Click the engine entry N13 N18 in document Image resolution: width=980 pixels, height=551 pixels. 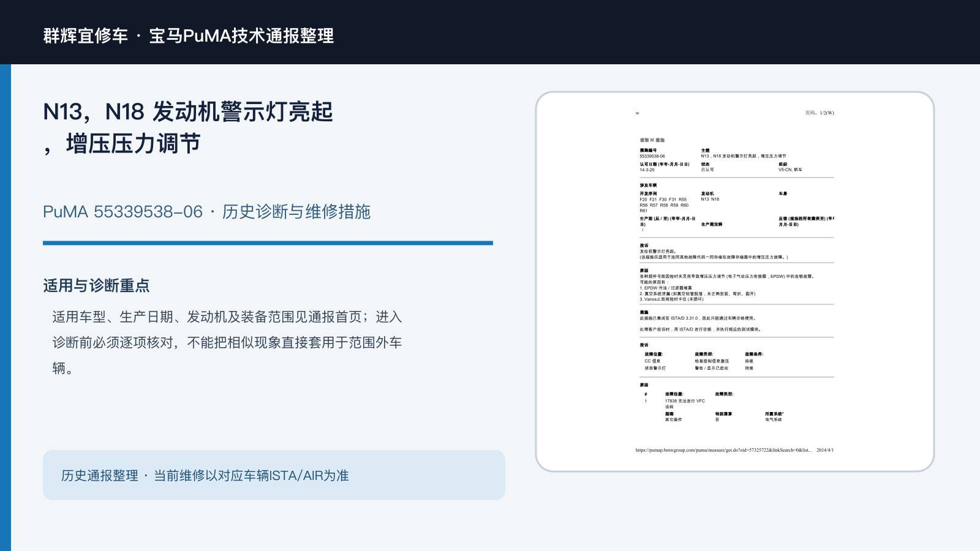point(710,199)
